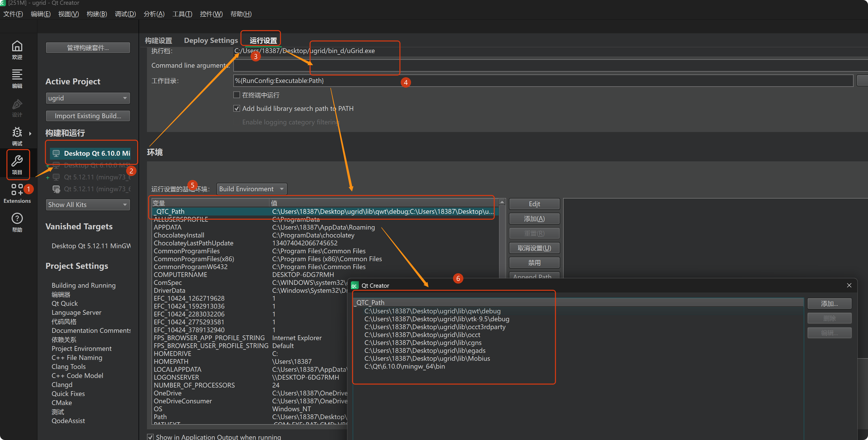Click the Import Existing Build... button
The height and width of the screenshot is (440, 868).
[x=88, y=116]
